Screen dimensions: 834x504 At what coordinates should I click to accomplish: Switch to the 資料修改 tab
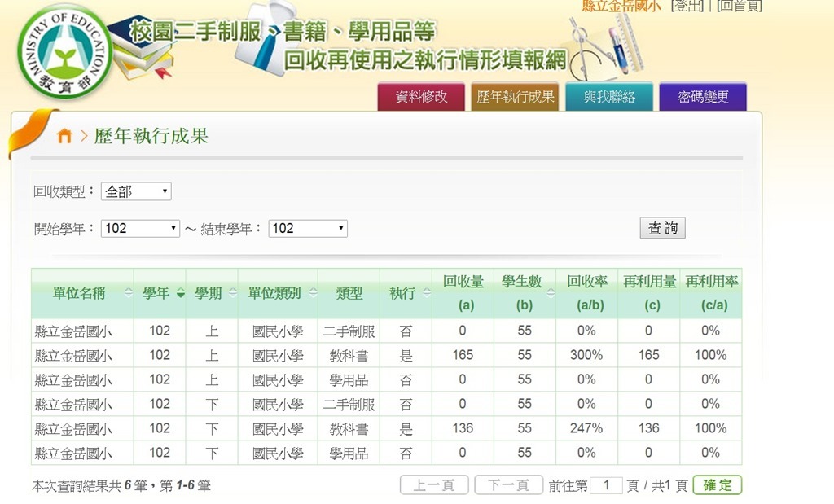point(421,97)
